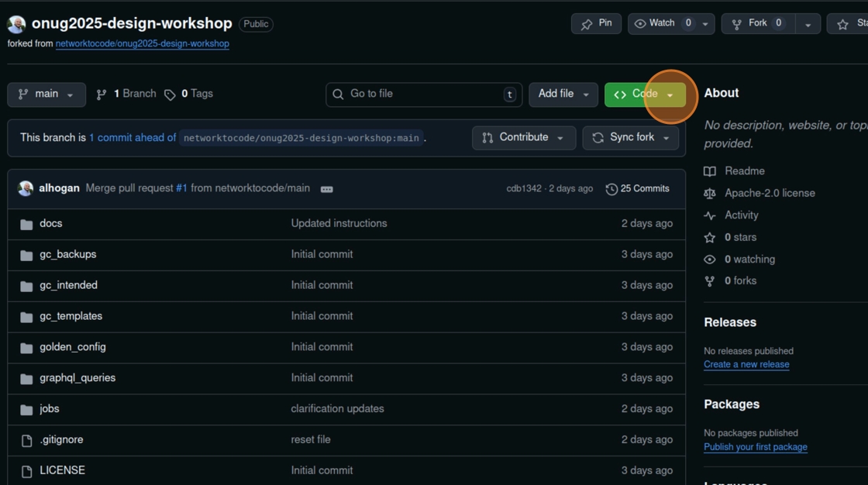Click the alhogan author name
Viewport: 868px width, 485px height.
click(x=59, y=188)
